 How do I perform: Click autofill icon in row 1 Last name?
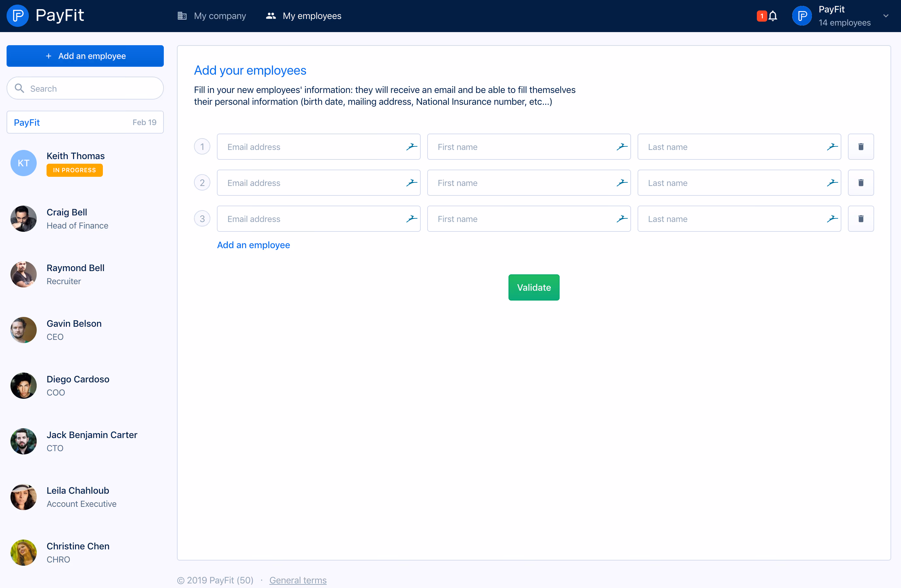(x=832, y=147)
